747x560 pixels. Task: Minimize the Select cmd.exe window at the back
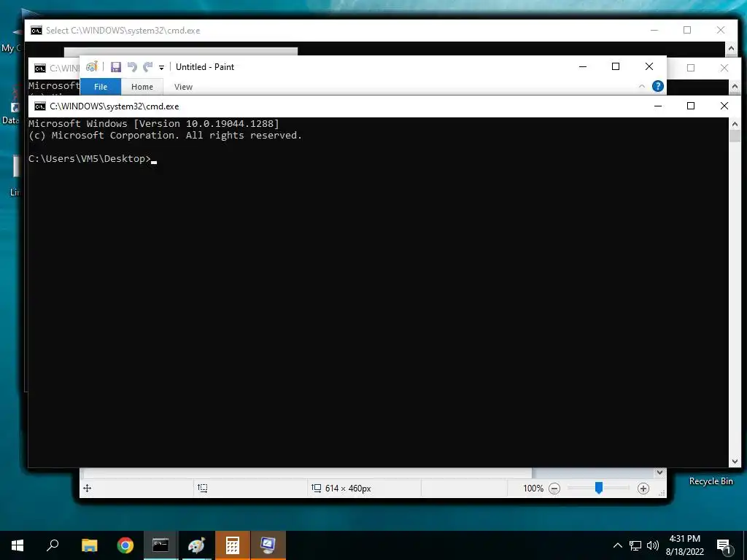[654, 30]
